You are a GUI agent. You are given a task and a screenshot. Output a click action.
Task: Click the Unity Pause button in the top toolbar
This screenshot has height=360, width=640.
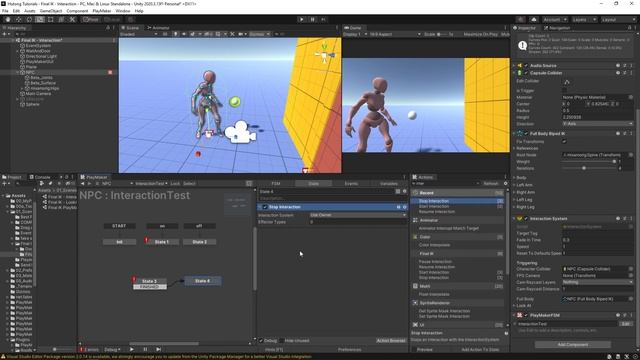point(312,19)
